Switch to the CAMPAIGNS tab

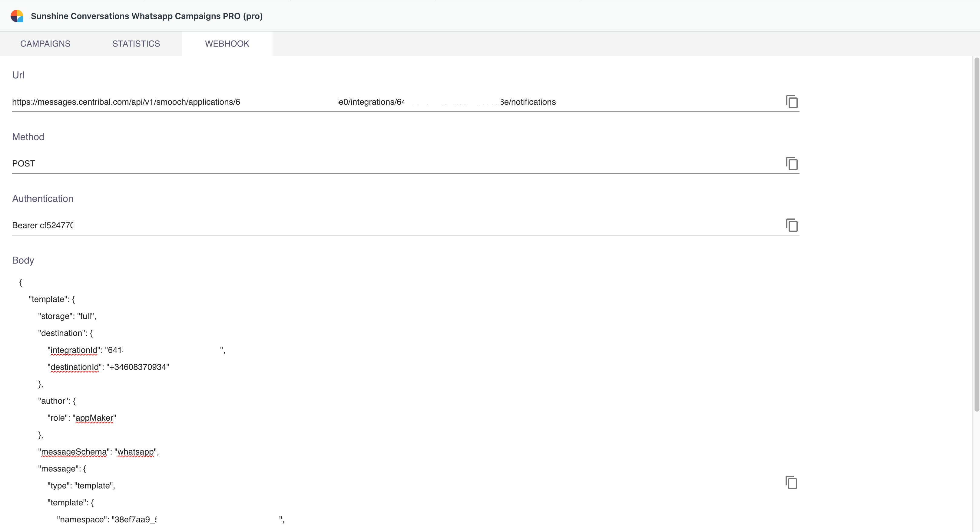tap(45, 44)
